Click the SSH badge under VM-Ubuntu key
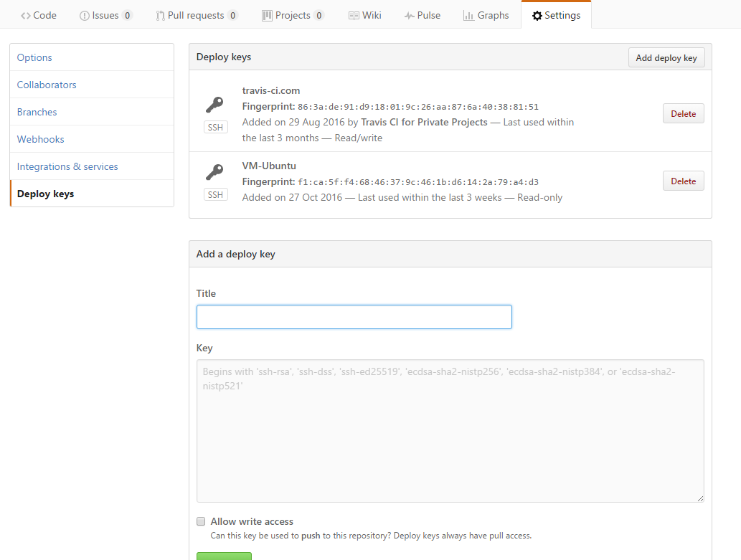Image resolution: width=741 pixels, height=560 pixels. [x=215, y=194]
